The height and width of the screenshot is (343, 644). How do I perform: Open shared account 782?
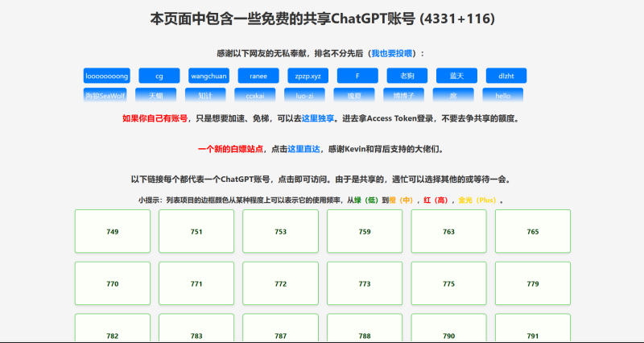(x=113, y=328)
